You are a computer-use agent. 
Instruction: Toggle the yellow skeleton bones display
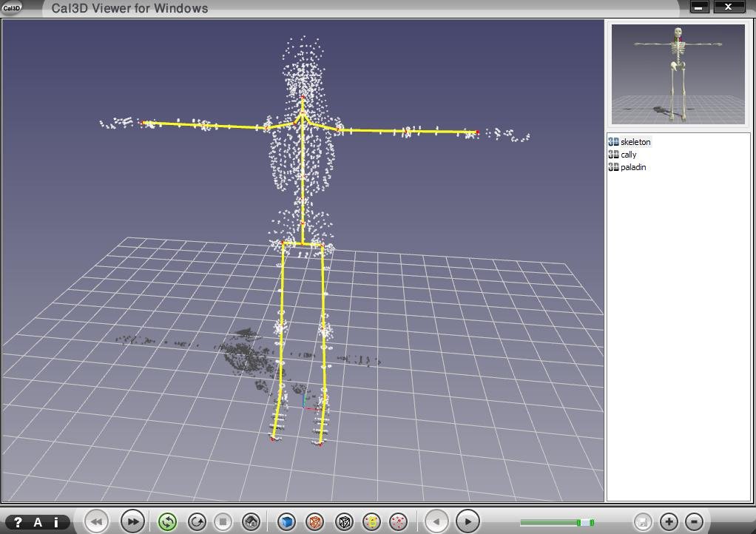(x=371, y=521)
